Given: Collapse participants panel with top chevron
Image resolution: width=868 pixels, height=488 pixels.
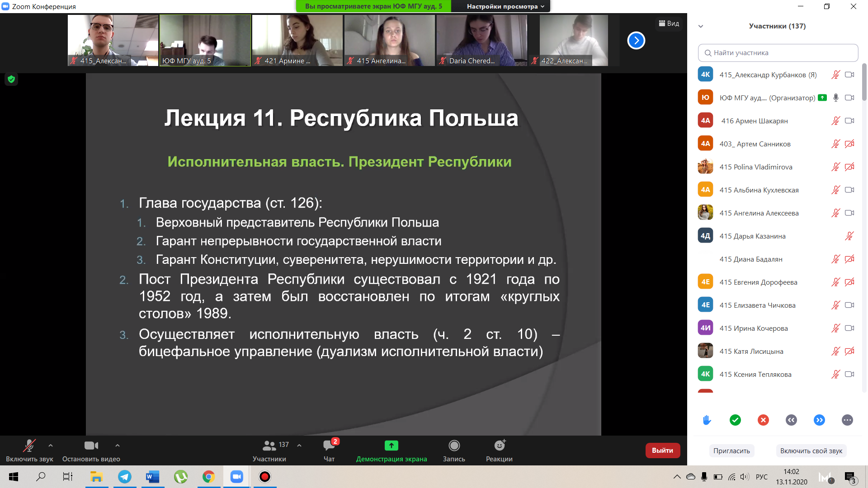Looking at the screenshot, I should [701, 26].
